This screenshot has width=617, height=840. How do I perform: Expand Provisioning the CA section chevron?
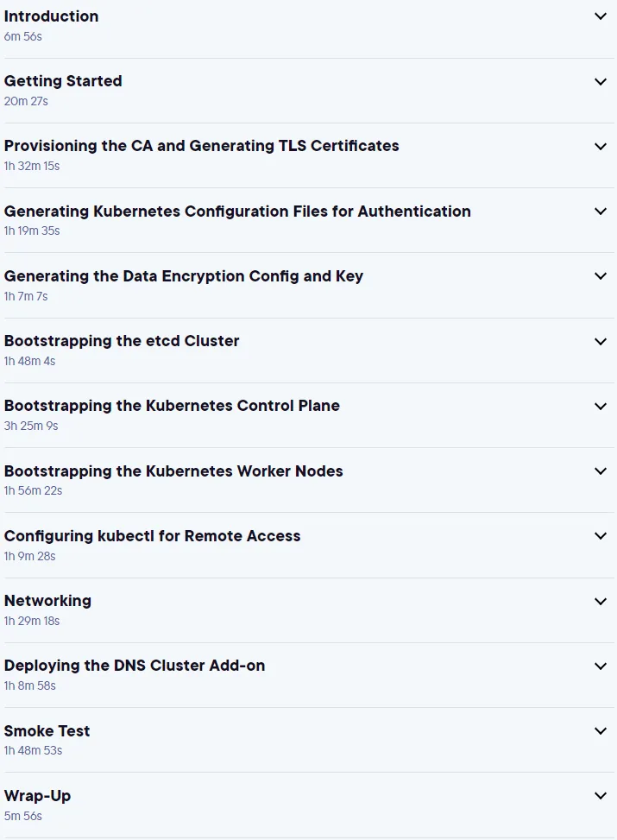601,146
